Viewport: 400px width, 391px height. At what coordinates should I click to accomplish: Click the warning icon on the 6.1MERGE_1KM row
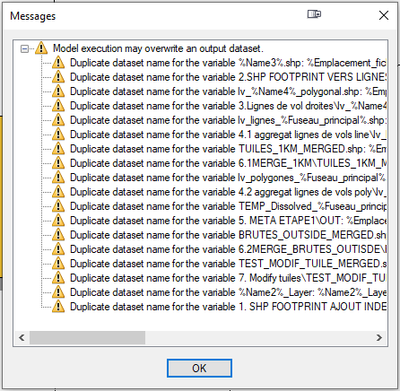[x=58, y=163]
